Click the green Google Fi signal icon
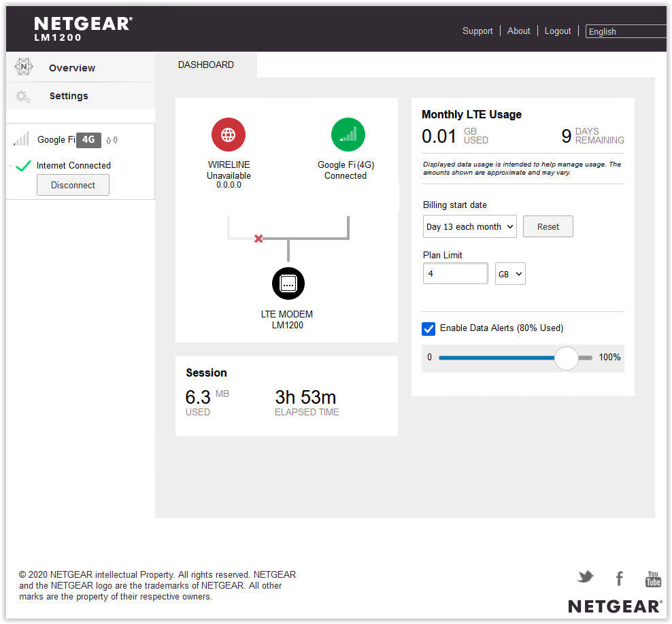 point(348,135)
